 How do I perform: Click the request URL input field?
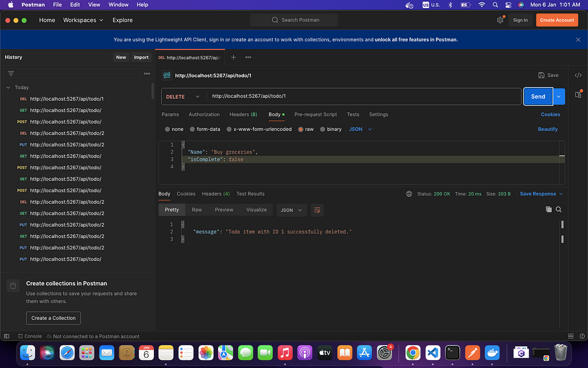click(x=363, y=97)
